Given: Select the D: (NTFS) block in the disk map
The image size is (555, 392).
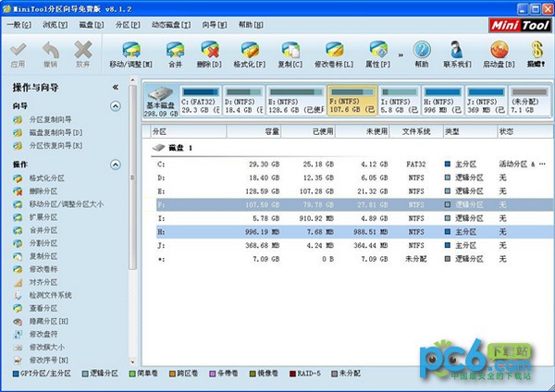Looking at the screenshot, I should pos(243,101).
